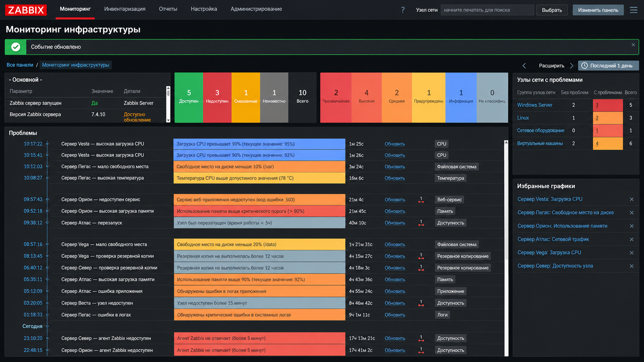This screenshot has width=644, height=362.
Task: Click action icon for 'Сервер Орион — недоступен сервис'
Action: pos(421,200)
